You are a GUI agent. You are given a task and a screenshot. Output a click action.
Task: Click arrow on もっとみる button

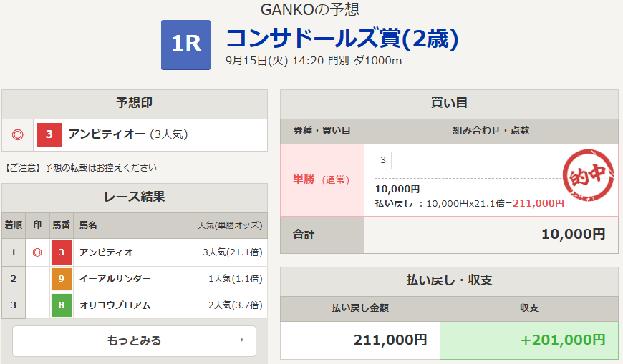pyautogui.click(x=241, y=340)
